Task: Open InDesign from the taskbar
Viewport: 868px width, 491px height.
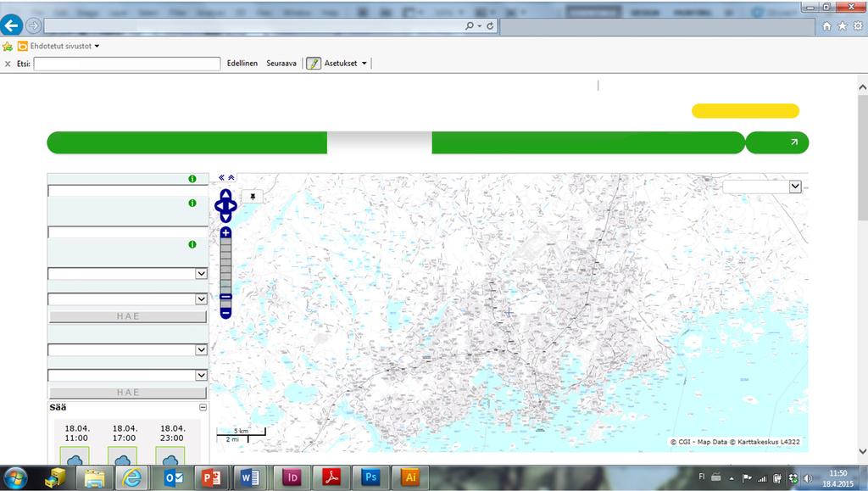Action: tap(292, 478)
